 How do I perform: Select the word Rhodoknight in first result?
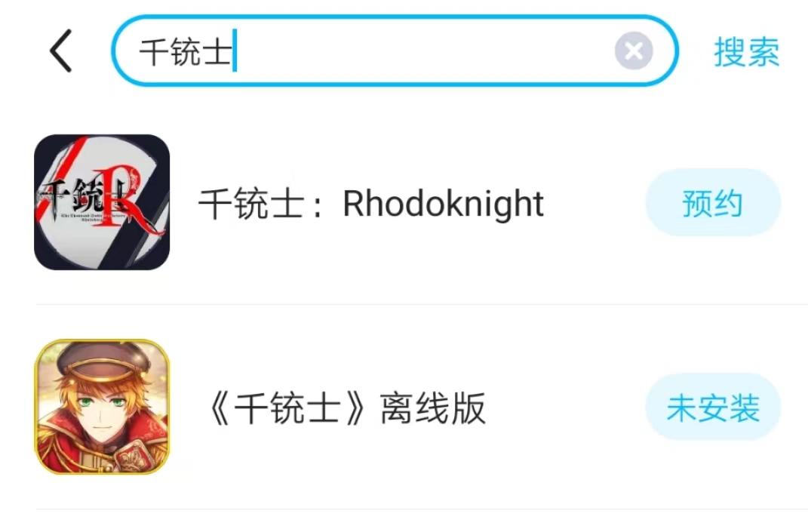coord(443,204)
